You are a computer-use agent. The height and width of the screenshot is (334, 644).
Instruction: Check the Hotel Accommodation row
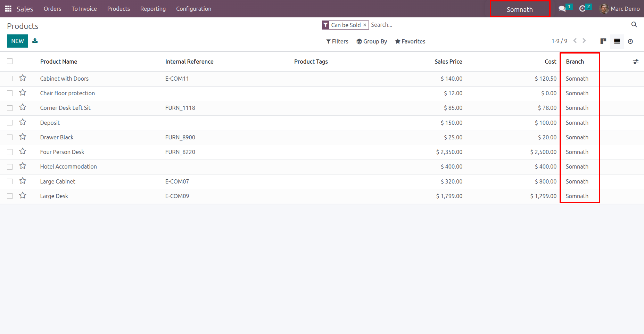coord(10,166)
